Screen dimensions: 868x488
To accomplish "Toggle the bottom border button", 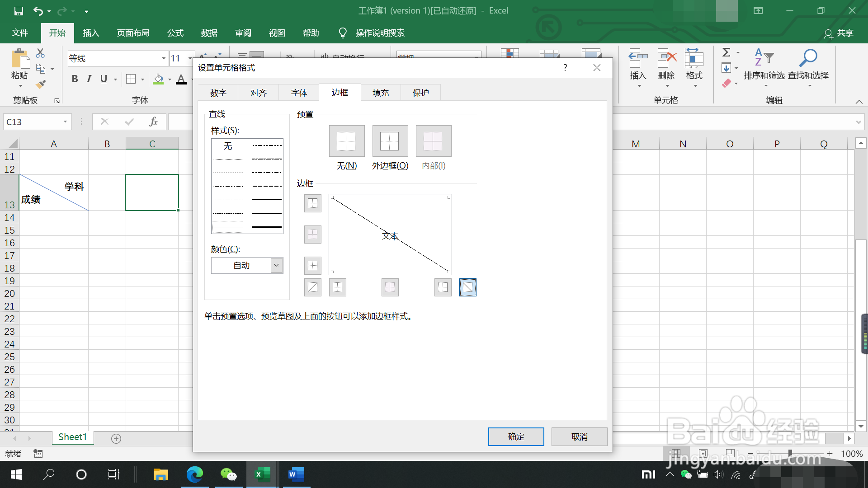I will coord(312,265).
